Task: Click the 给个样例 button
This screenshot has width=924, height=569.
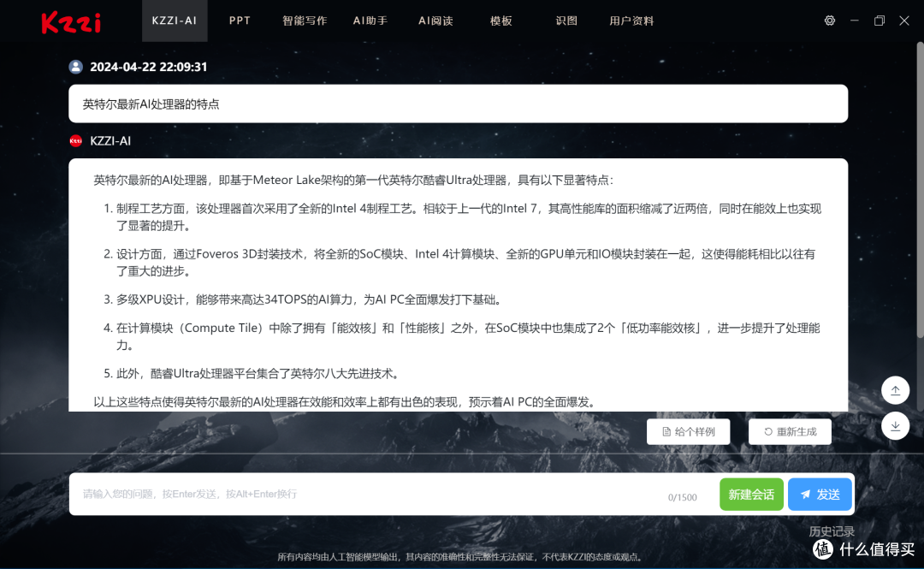Action: (x=688, y=431)
